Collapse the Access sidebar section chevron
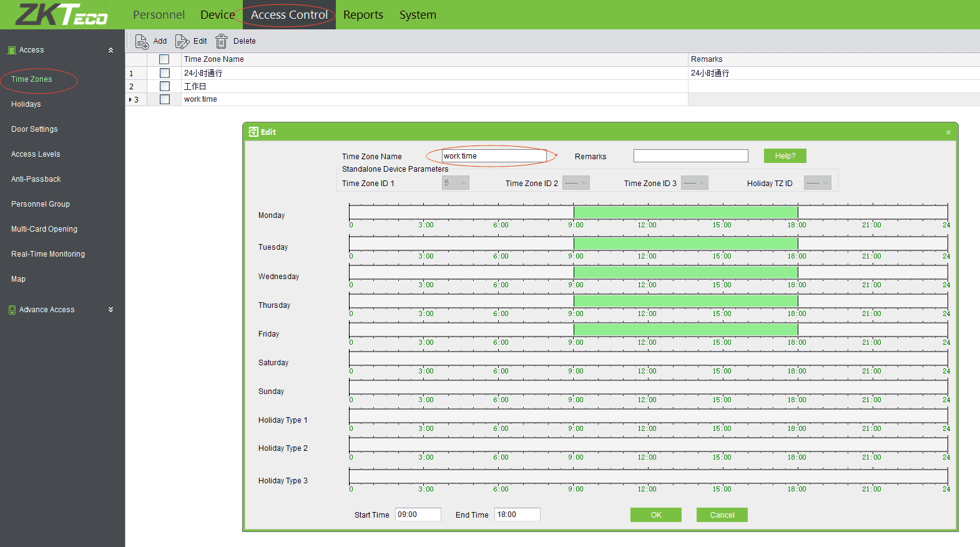Image resolution: width=980 pixels, height=547 pixels. click(111, 50)
